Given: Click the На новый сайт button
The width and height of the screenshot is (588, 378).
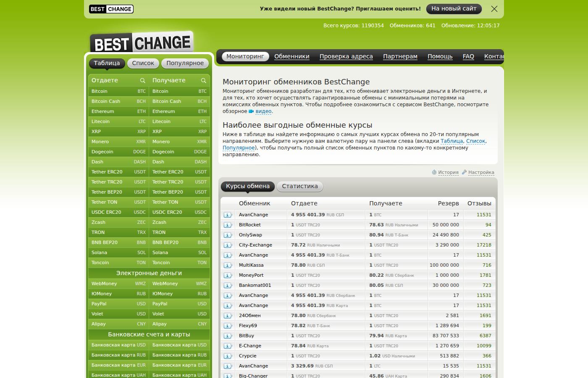Looking at the screenshot, I should (x=454, y=9).
